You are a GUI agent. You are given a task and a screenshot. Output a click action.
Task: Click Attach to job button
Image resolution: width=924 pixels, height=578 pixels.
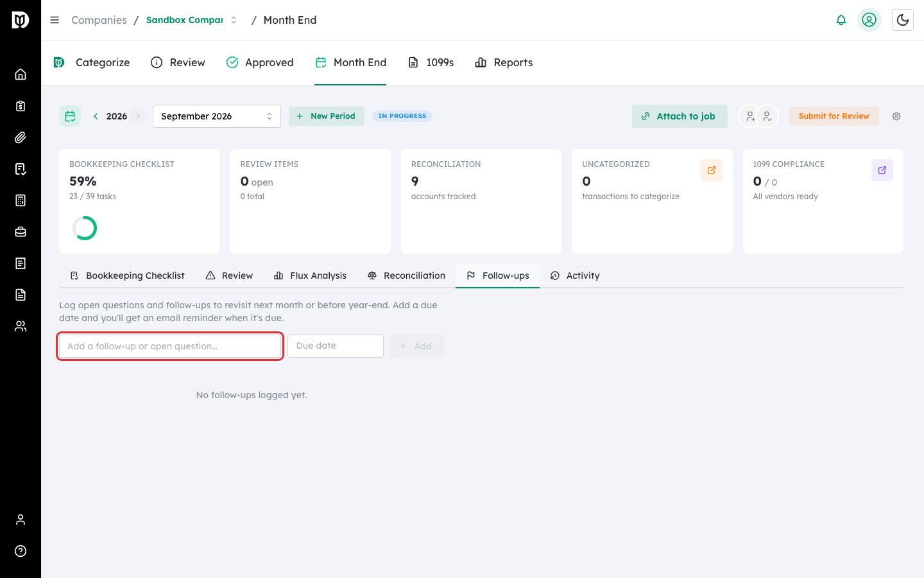(680, 116)
